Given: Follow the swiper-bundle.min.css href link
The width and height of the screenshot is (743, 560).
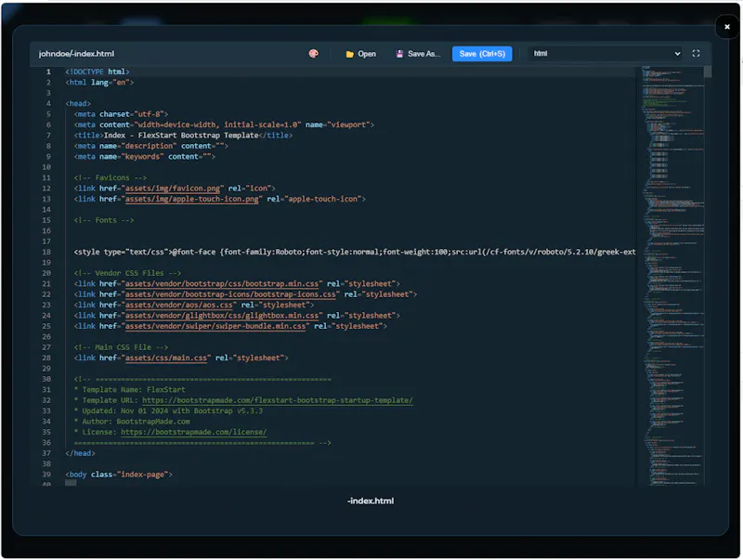Looking at the screenshot, I should 215,326.
